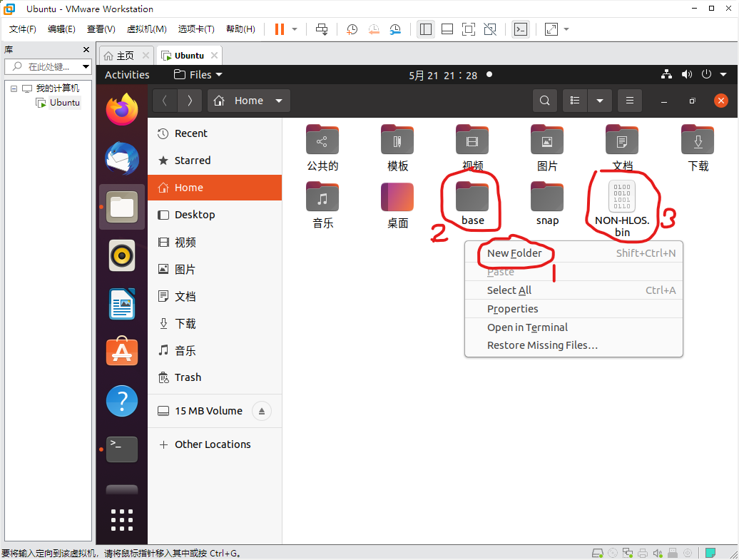Toggle list view in Files

point(574,101)
